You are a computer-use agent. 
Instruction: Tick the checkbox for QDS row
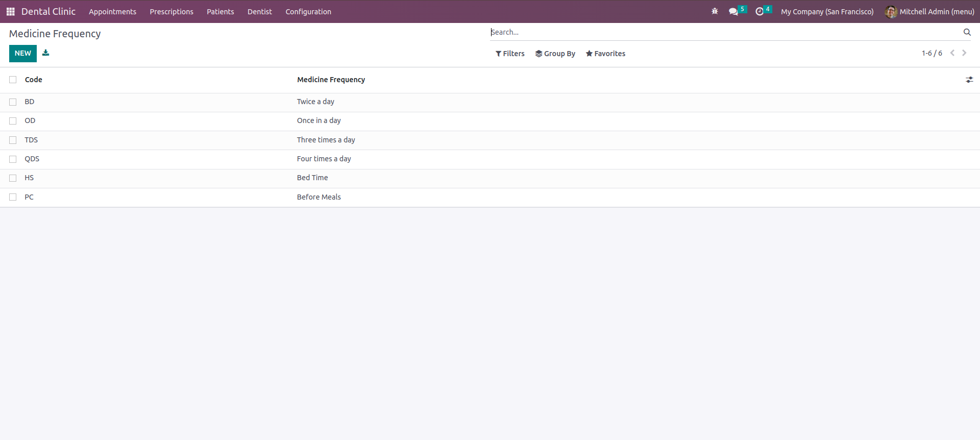13,159
